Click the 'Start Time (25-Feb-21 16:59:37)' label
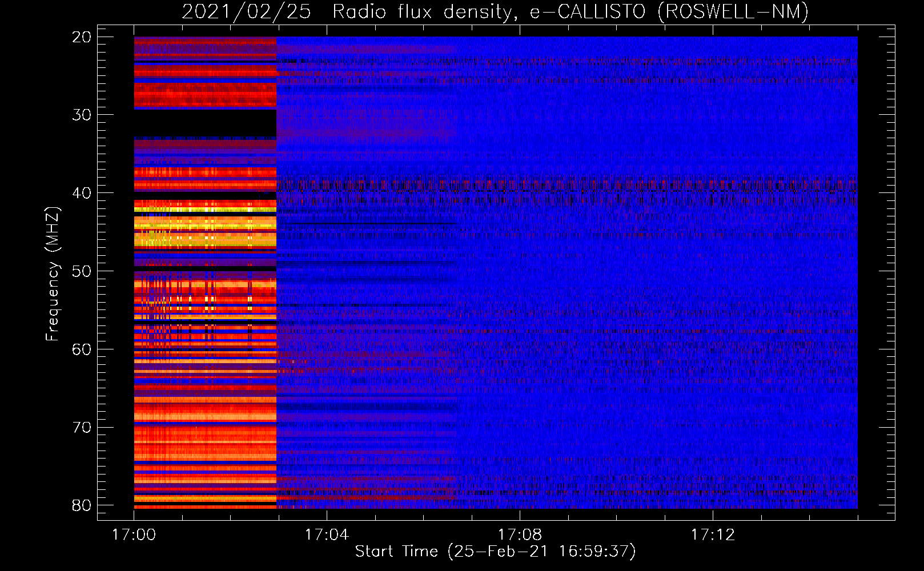The height and width of the screenshot is (571, 924). (495, 552)
